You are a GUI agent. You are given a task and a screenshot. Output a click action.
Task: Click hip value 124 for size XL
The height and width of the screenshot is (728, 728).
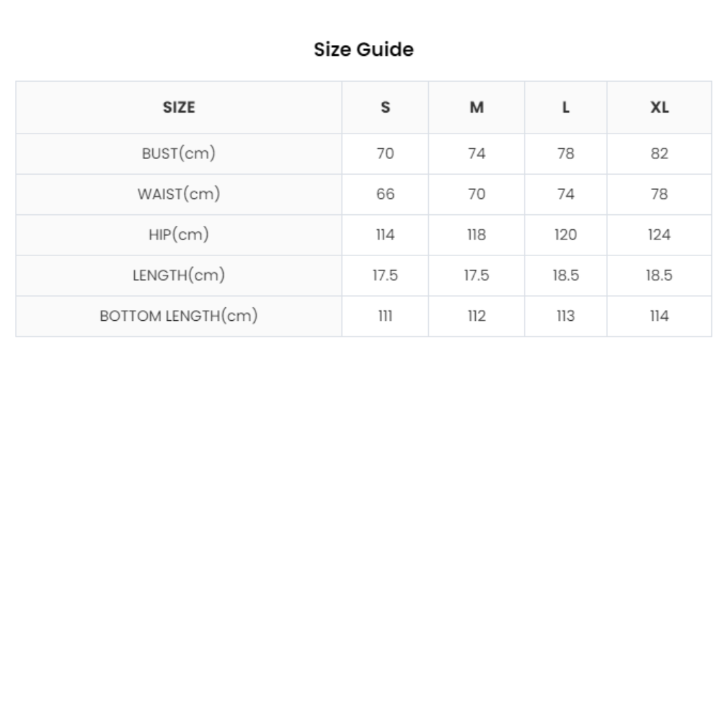(659, 235)
